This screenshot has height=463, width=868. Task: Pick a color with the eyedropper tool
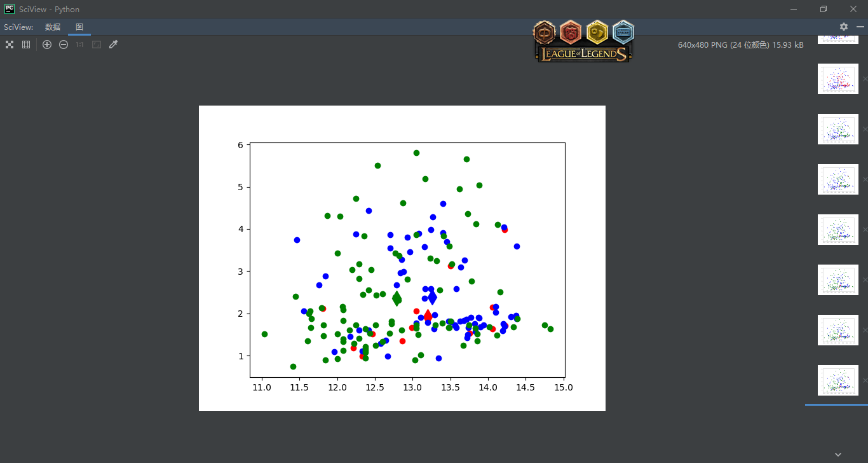(x=113, y=45)
